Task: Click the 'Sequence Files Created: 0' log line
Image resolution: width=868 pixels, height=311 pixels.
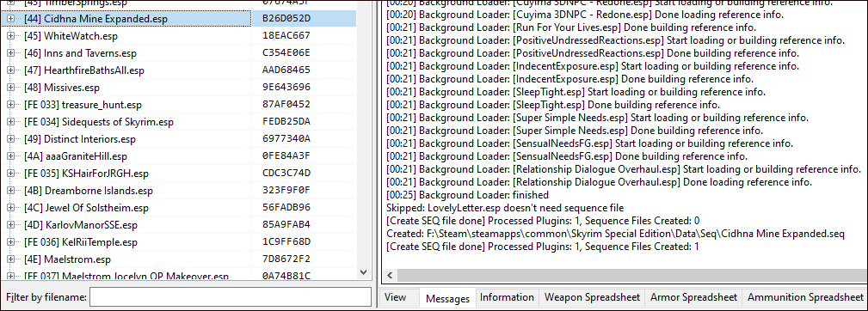Action: [x=543, y=221]
